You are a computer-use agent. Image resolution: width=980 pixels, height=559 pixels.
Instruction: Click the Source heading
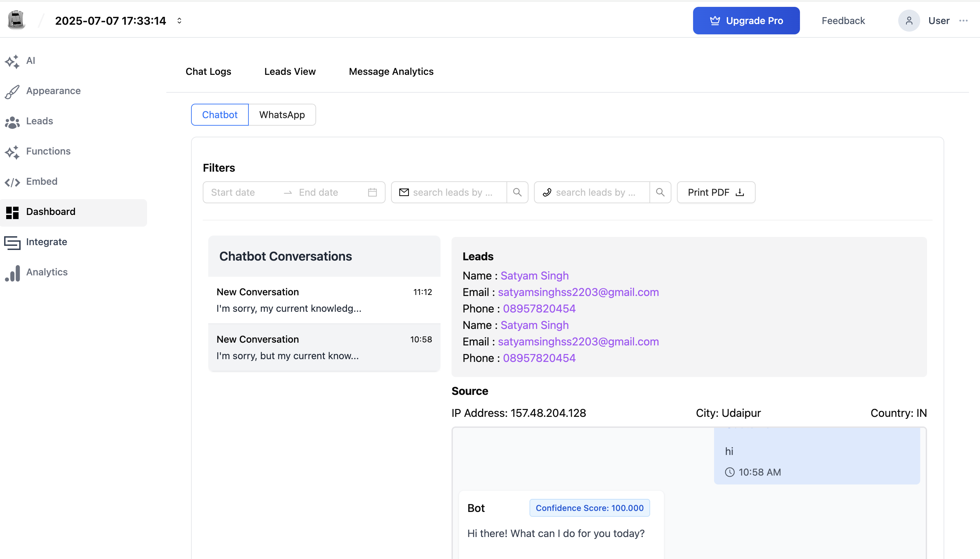(x=469, y=391)
